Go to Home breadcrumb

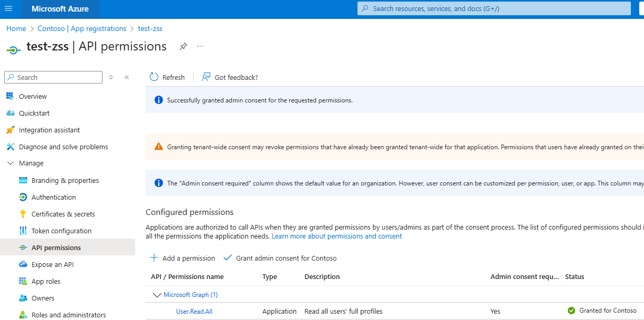[16, 28]
